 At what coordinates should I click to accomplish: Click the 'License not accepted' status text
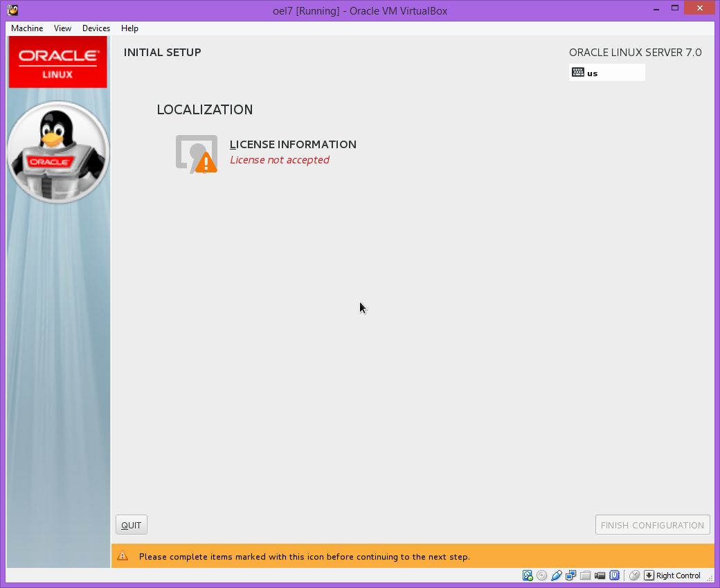pyautogui.click(x=280, y=160)
